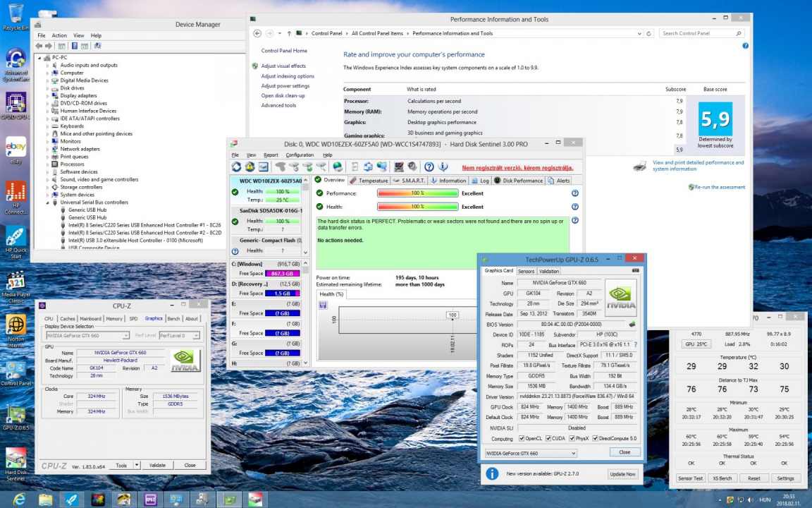
Task: Click the BIOS save chip icon in GPU-Z
Action: [632, 324]
